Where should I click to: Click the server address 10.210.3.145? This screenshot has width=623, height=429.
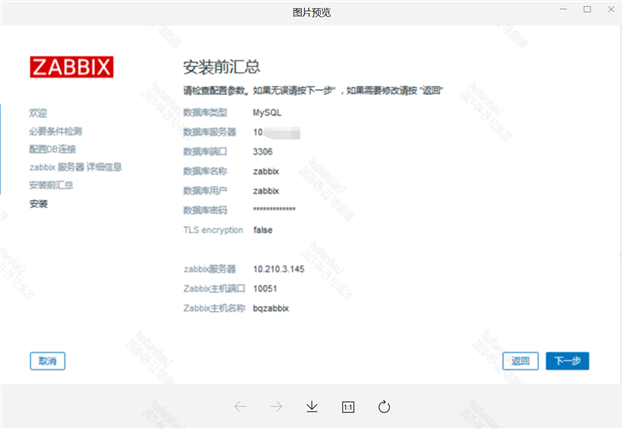(279, 269)
